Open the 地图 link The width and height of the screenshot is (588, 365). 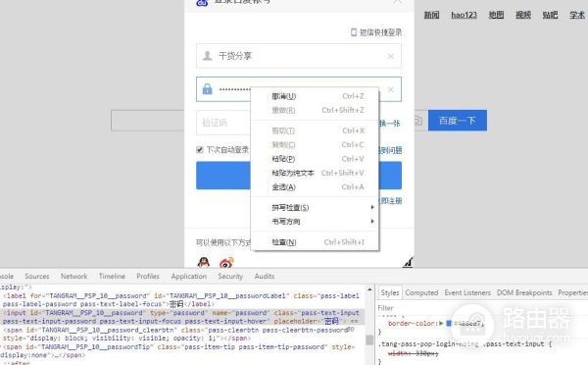coord(496,15)
